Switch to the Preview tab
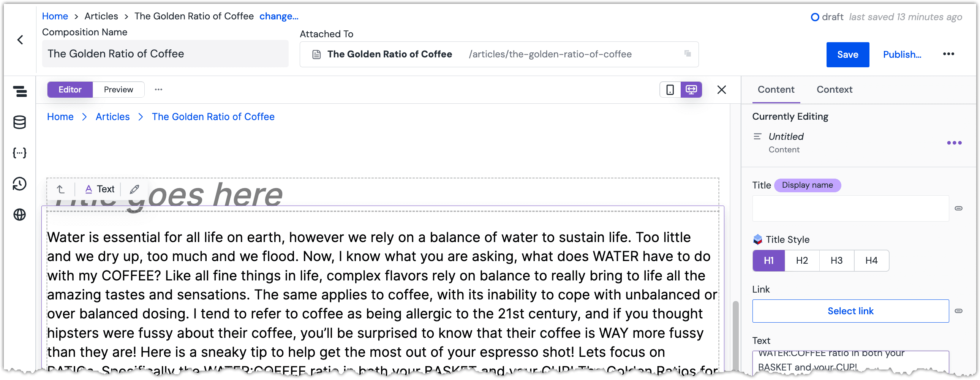 click(119, 90)
